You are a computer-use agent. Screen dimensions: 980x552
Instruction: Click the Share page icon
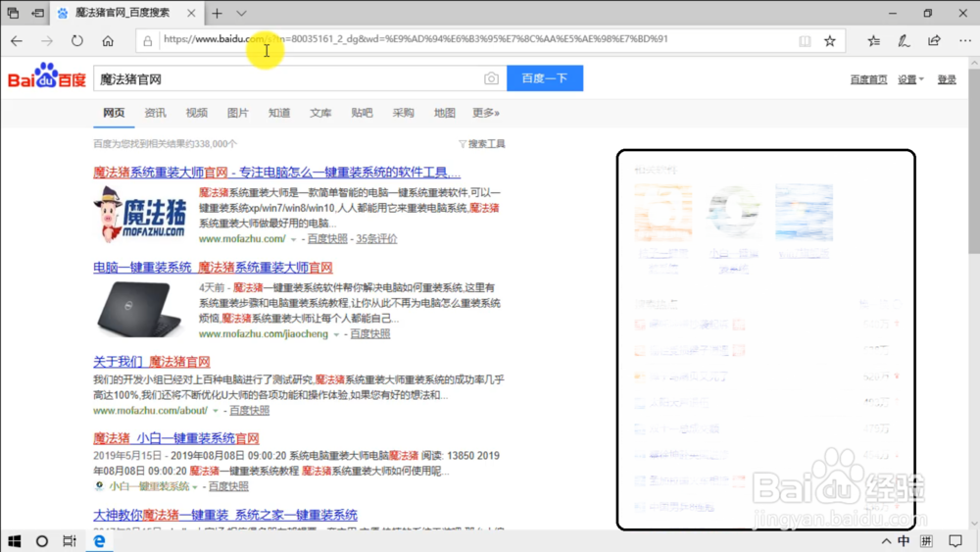click(934, 41)
